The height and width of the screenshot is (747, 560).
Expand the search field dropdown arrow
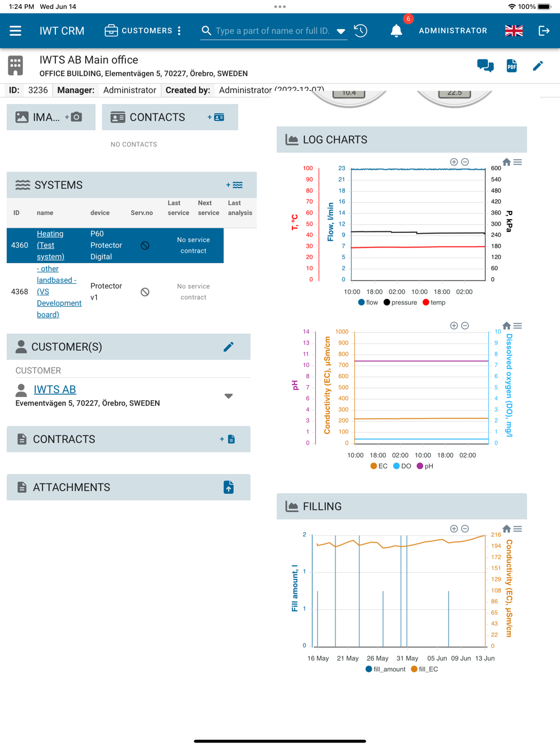click(340, 31)
